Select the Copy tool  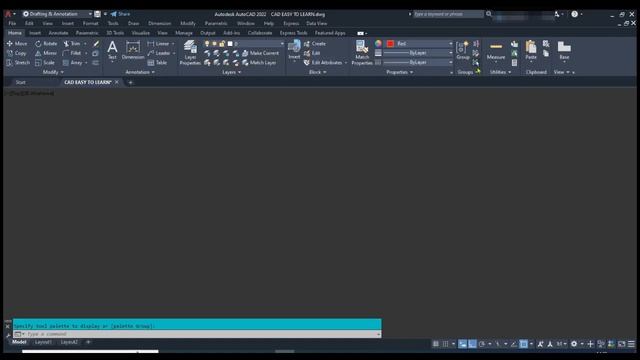(16, 53)
